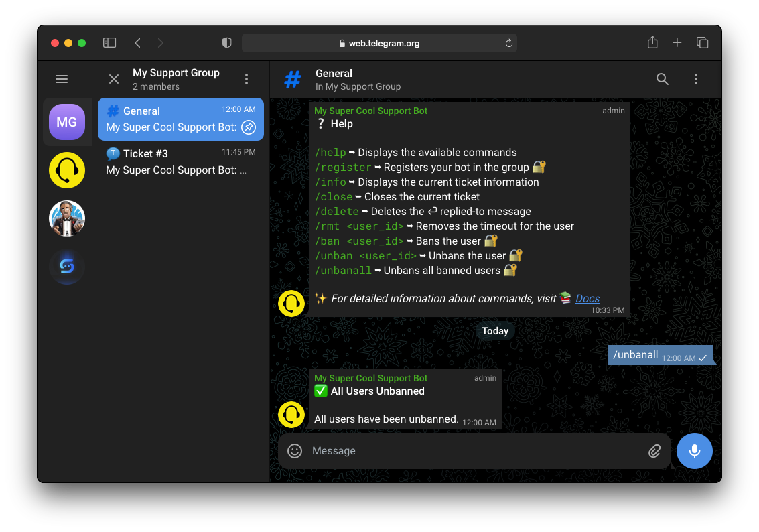Toggle the Safari sidebar

tap(109, 43)
